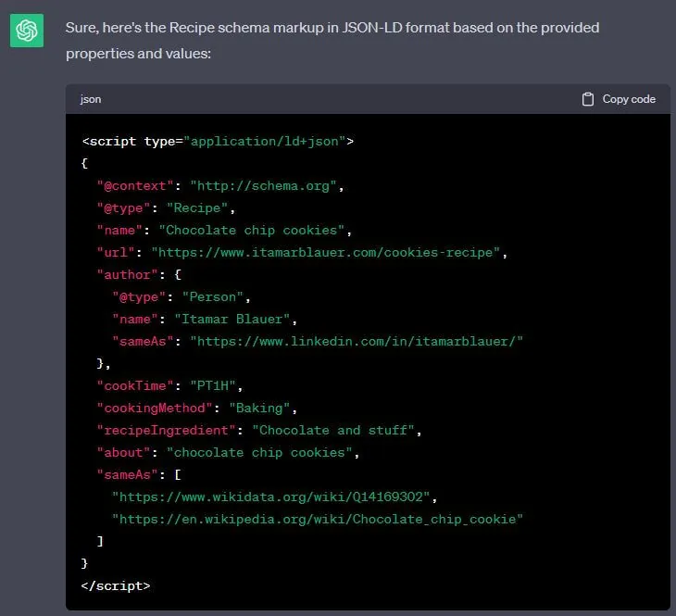Click the Copy code button
Screen dimensions: 676x616
pyautogui.click(x=619, y=99)
